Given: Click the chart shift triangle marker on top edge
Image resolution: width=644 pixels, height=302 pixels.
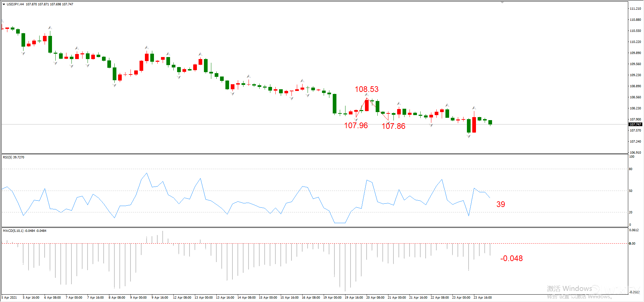Looking at the screenshot, I should (502, 2).
